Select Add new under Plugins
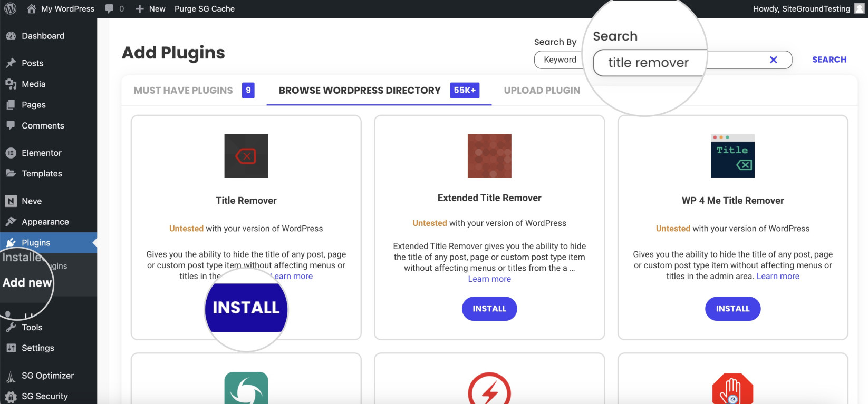Viewport: 868px width, 404px height. [27, 282]
